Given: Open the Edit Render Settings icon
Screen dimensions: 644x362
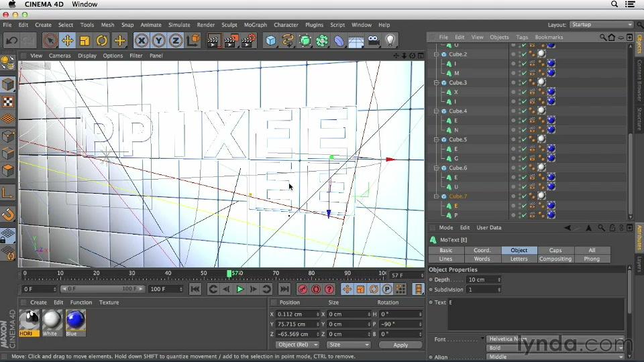Looking at the screenshot, I should [x=249, y=41].
